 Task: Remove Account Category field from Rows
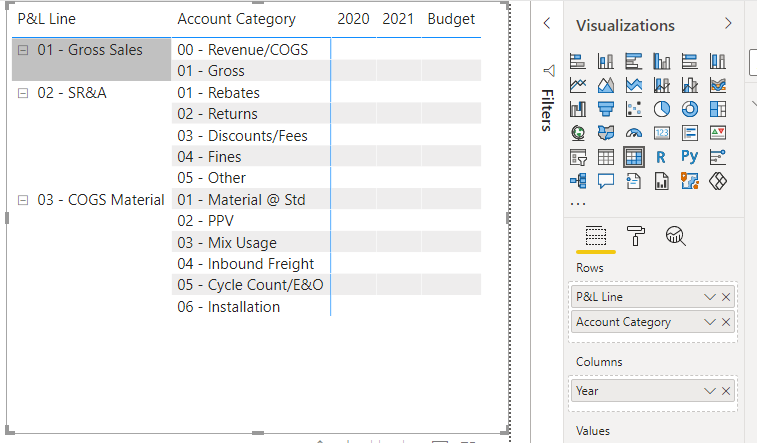click(x=726, y=322)
